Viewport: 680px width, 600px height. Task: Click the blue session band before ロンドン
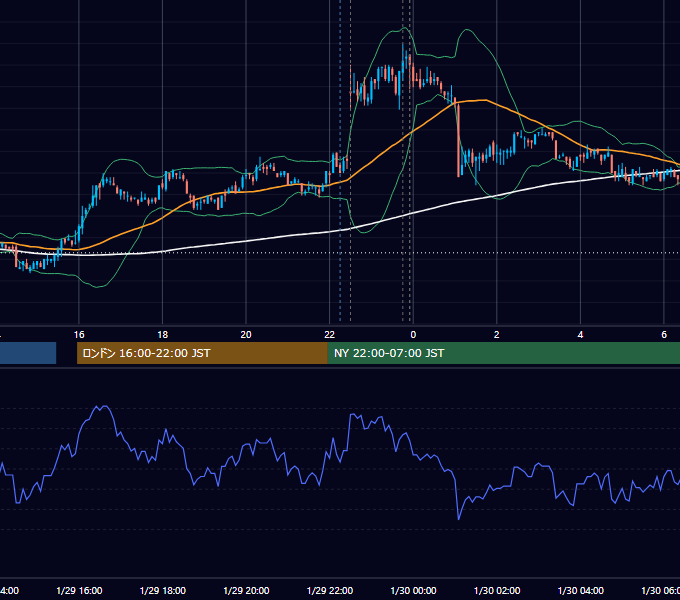[28, 353]
